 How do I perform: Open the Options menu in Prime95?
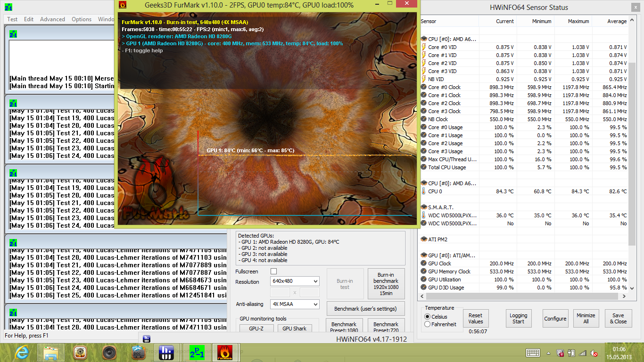pos(82,19)
